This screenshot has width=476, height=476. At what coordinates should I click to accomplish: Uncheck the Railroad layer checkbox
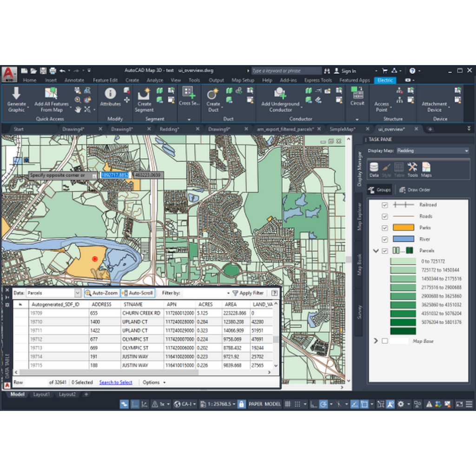[x=384, y=205]
